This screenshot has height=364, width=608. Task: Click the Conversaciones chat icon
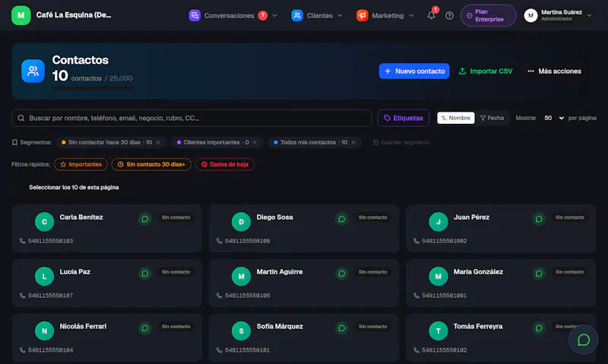coord(195,15)
